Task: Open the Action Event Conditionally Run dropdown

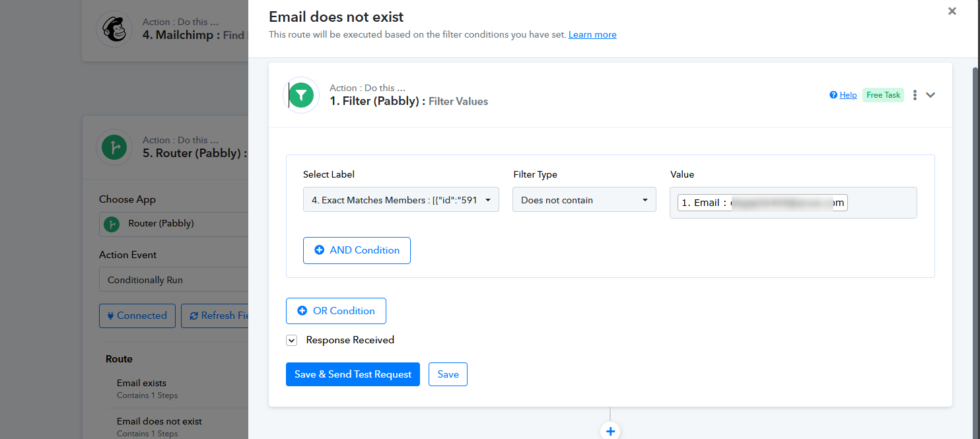Action: [x=174, y=280]
